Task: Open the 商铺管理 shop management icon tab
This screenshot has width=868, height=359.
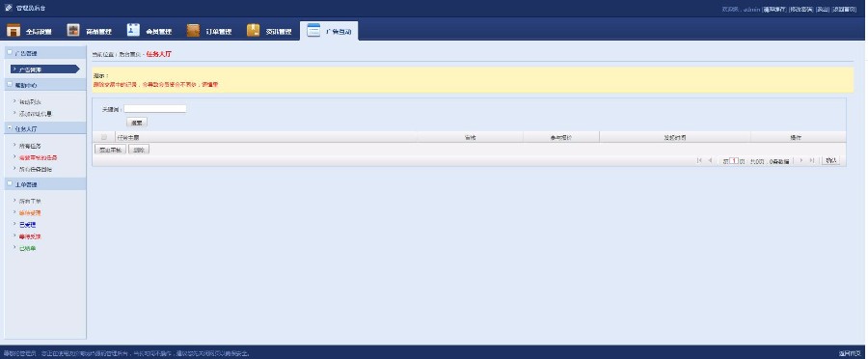Action: pyautogui.click(x=89, y=31)
